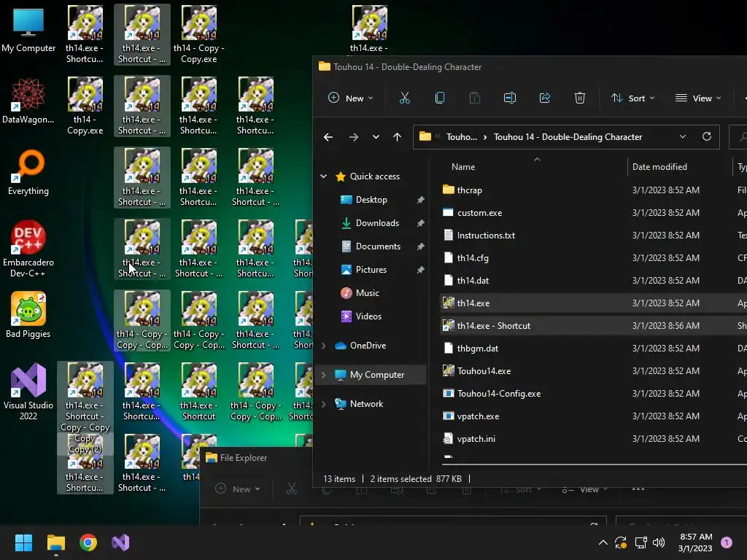The height and width of the screenshot is (560, 747).
Task: Go forward with the right arrow button
Action: click(x=354, y=137)
